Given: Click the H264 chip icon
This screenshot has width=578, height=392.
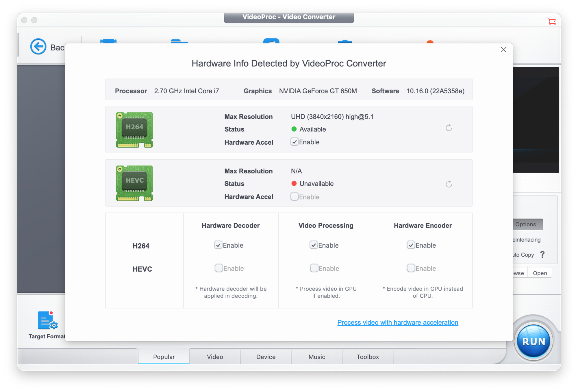Looking at the screenshot, I should (134, 130).
